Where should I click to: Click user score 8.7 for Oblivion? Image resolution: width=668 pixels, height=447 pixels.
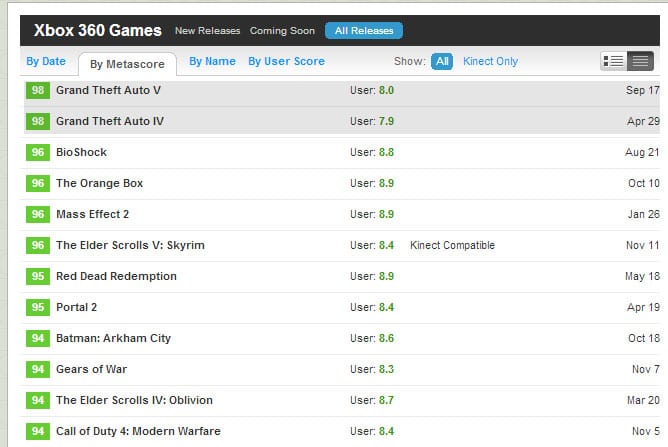pyautogui.click(x=386, y=401)
